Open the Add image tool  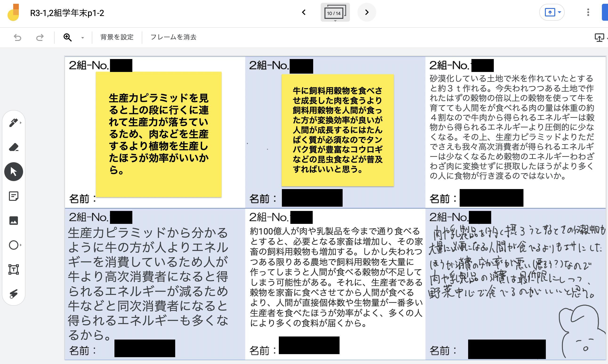(13, 221)
